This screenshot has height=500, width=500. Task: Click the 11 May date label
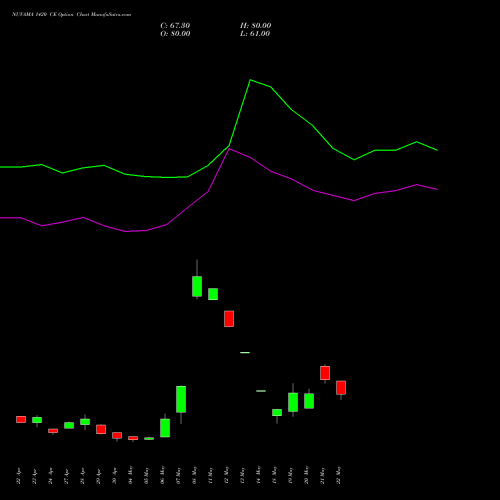pyautogui.click(x=211, y=475)
